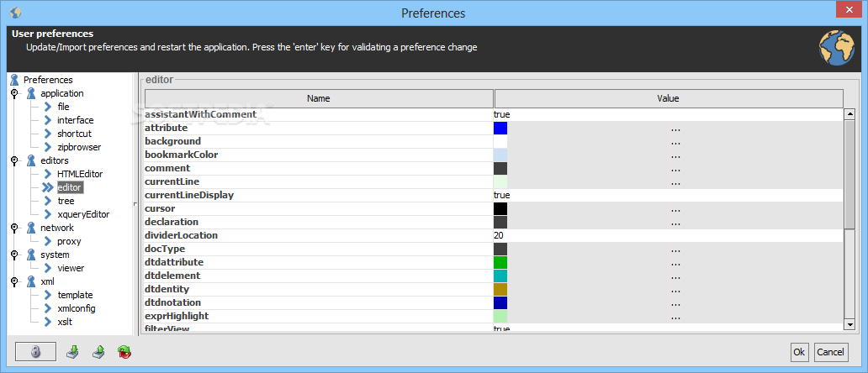Select the proxy node under network
This screenshot has height=373, width=868.
tap(69, 241)
